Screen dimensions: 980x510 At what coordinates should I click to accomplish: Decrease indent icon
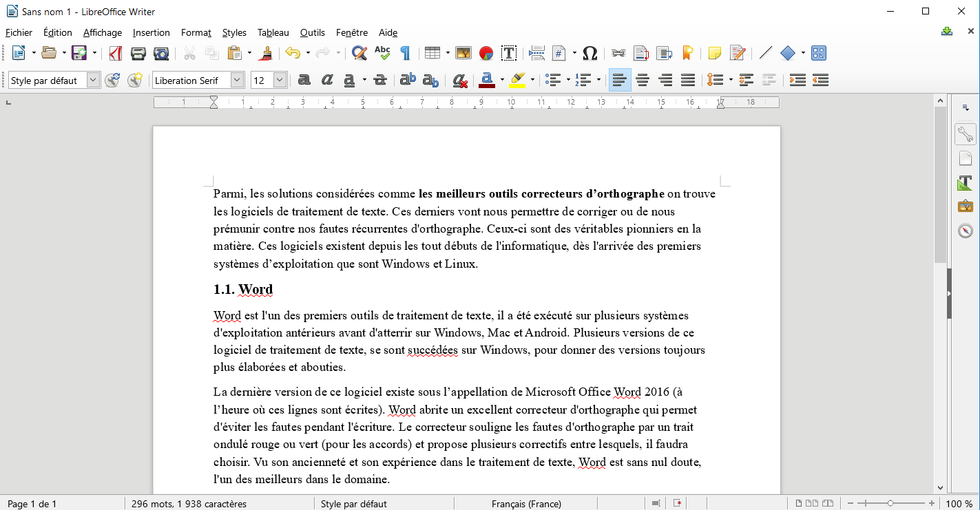(820, 81)
